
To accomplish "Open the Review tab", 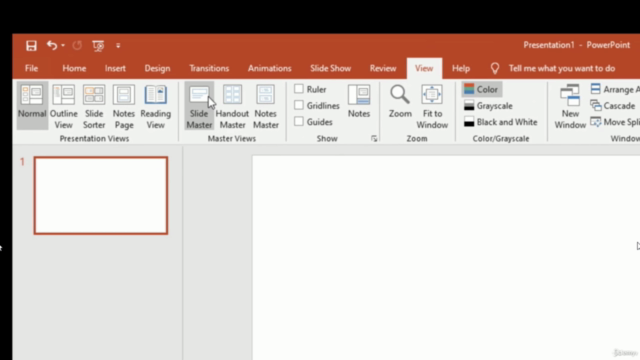I will 383,69.
